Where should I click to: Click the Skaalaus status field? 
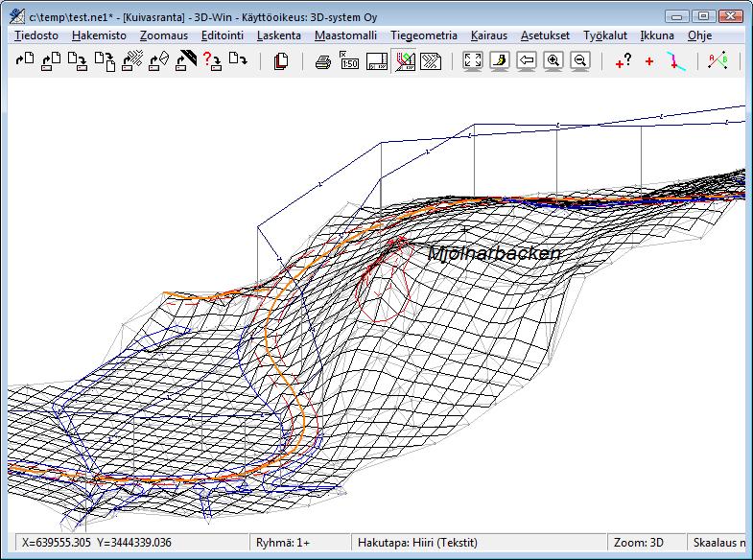717,543
